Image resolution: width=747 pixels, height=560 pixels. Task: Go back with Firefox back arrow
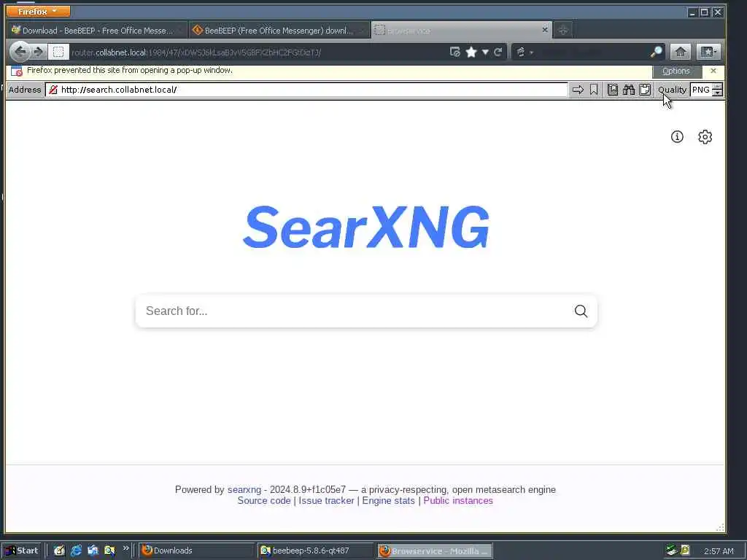point(20,52)
